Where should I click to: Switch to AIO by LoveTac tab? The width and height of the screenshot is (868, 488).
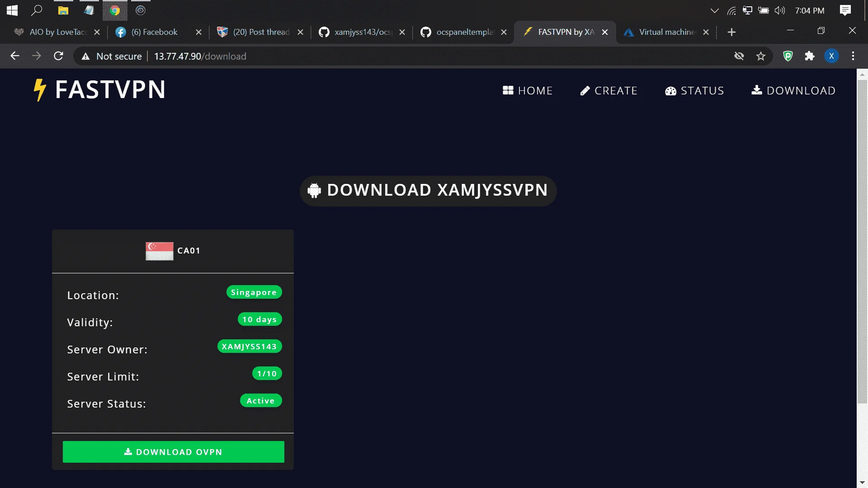coord(57,32)
